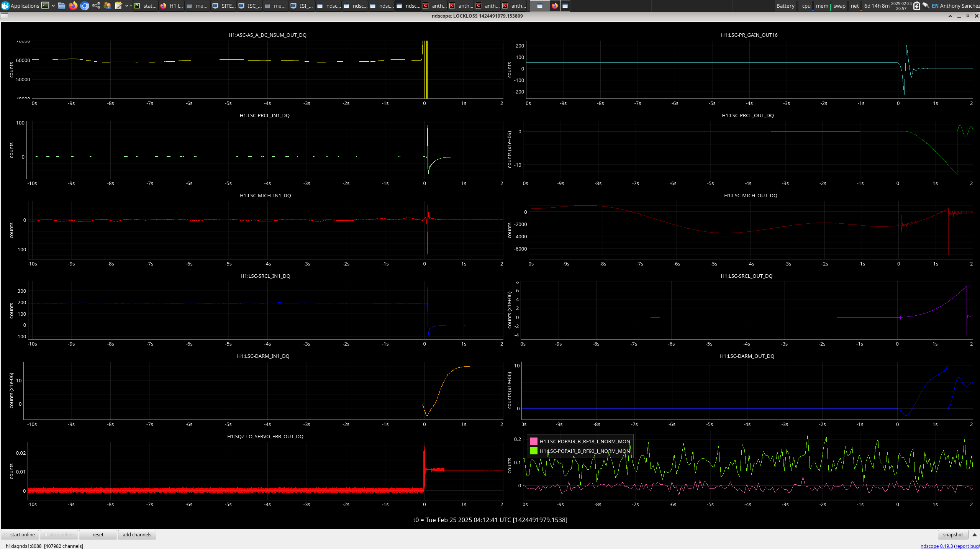Click the H1:LSC-PRCL_IN1_DQ plot title
980x549 pixels.
(265, 115)
